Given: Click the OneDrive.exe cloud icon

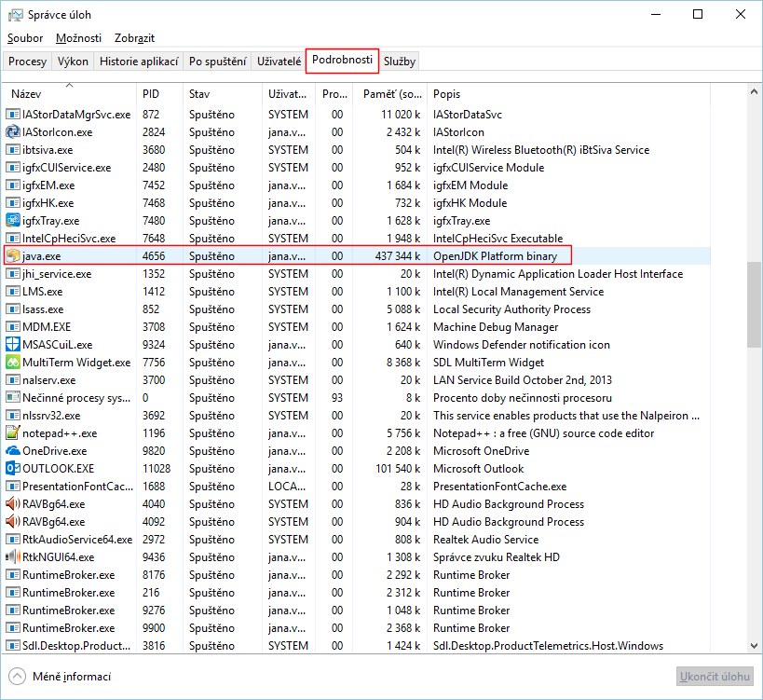Looking at the screenshot, I should (13, 451).
